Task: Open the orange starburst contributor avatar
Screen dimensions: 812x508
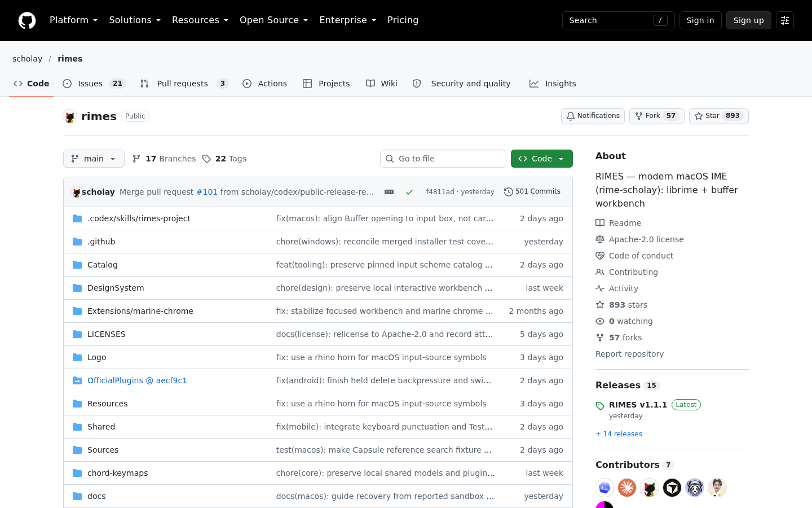Action: [x=627, y=488]
